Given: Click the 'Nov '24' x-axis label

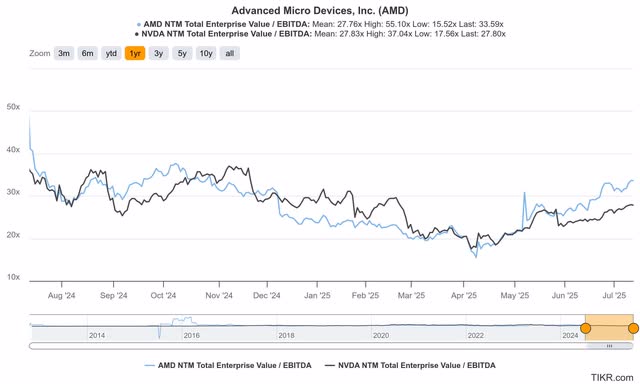Looking at the screenshot, I should click(219, 295).
